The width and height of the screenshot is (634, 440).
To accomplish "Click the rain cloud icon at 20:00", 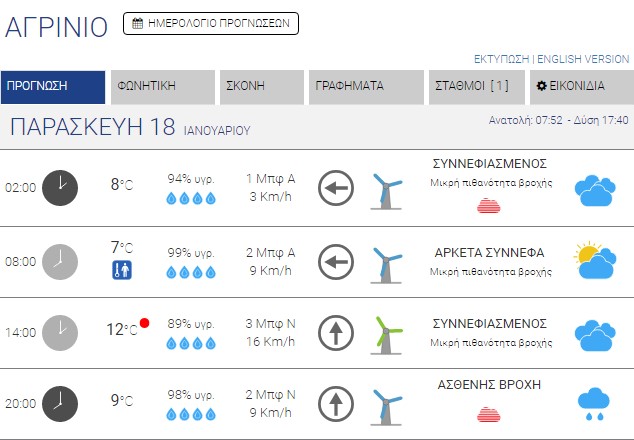I will pos(594,403).
